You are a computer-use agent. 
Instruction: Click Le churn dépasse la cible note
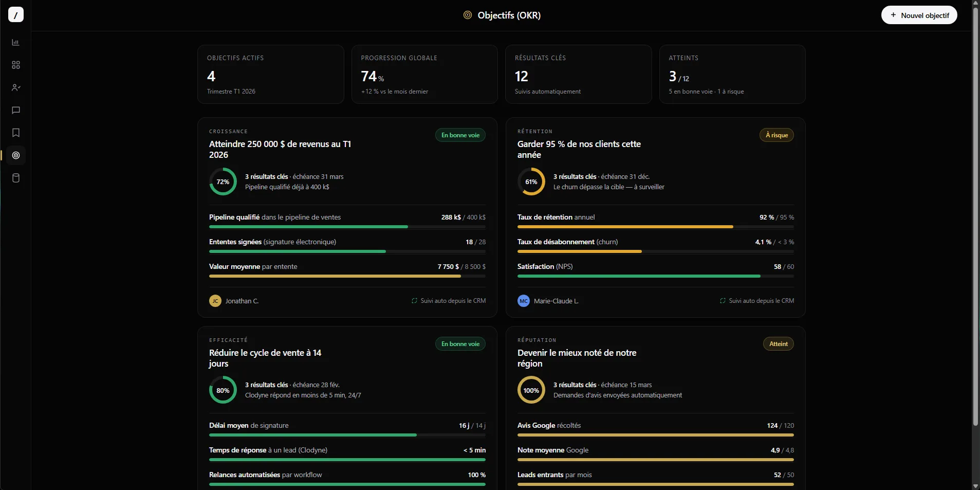coord(609,187)
